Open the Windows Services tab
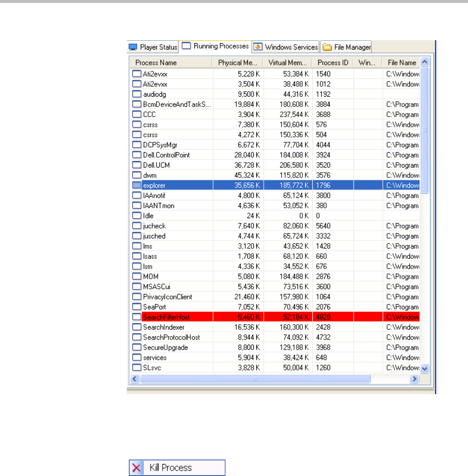The width and height of the screenshot is (468, 476). pyautogui.click(x=286, y=47)
